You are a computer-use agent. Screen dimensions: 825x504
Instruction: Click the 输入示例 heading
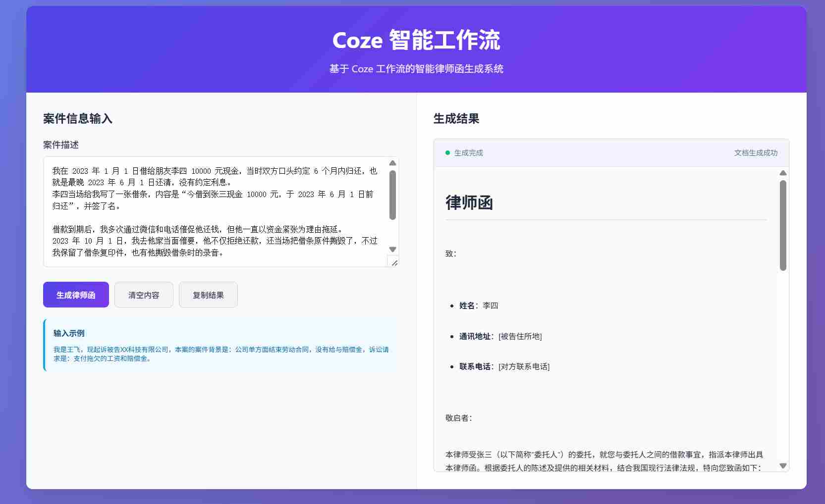pyautogui.click(x=69, y=333)
